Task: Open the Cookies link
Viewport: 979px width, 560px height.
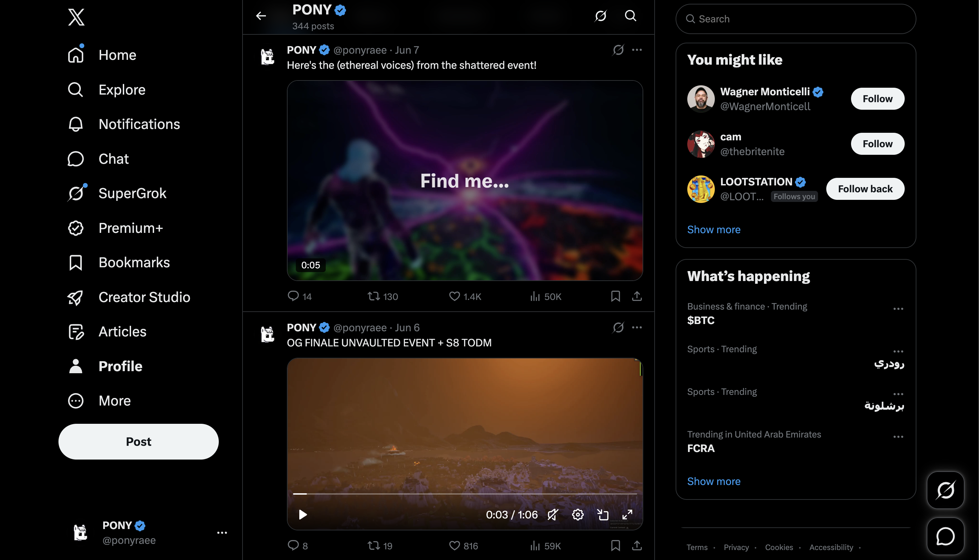Action: tap(779, 547)
